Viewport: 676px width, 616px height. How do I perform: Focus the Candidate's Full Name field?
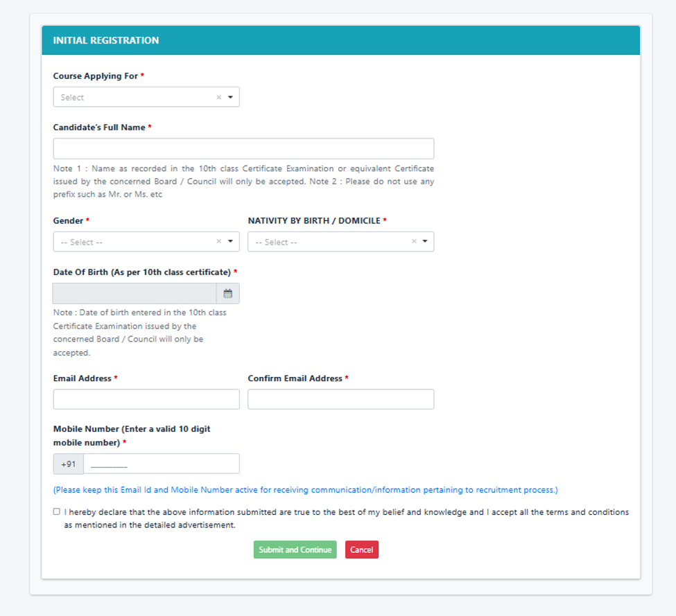(x=243, y=148)
